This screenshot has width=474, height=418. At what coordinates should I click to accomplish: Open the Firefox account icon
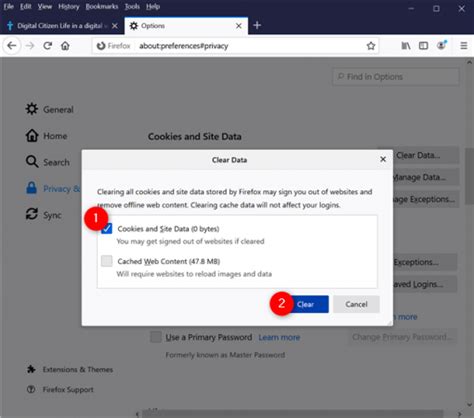442,45
